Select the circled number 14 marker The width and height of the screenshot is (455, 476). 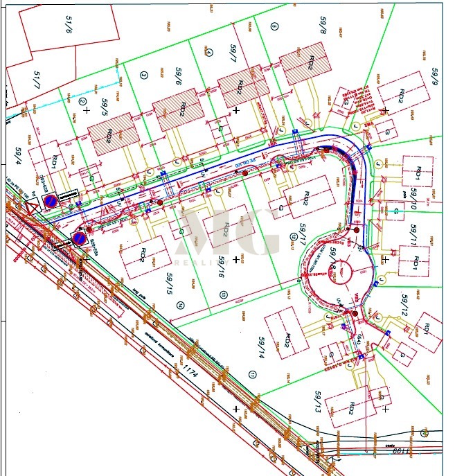pyautogui.click(x=181, y=304)
